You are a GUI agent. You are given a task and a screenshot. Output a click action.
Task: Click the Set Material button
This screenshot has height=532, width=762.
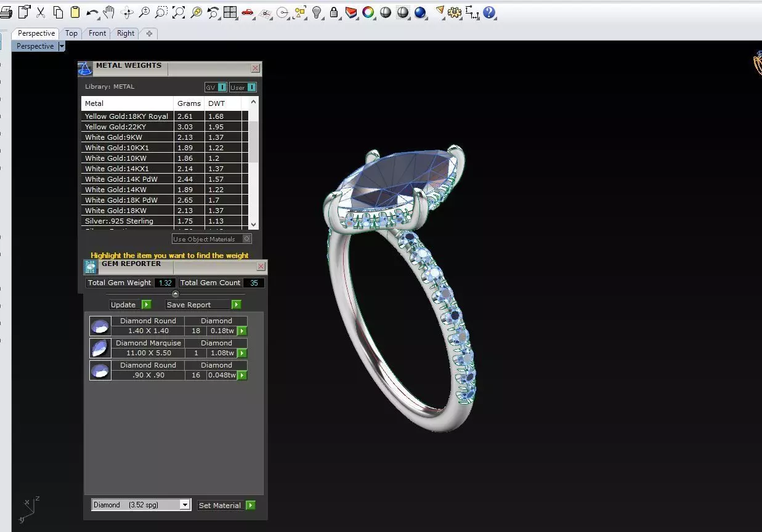(226, 505)
